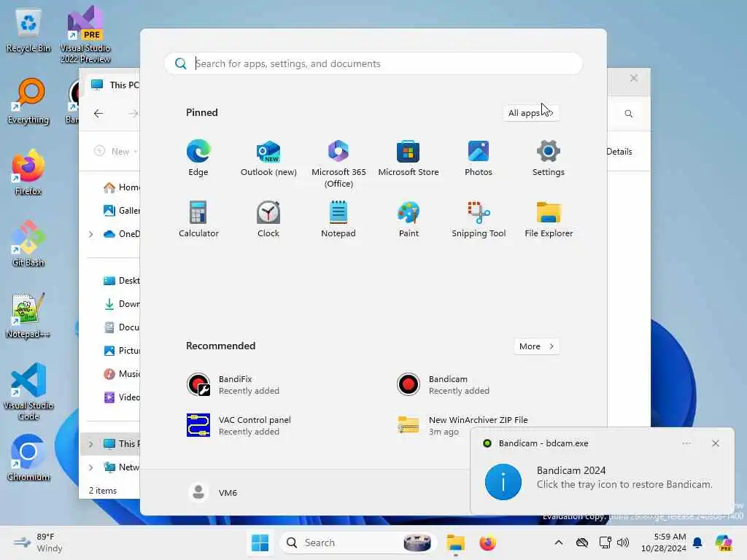Close the Bandicam notification
This screenshot has width=747, height=560.
(715, 443)
